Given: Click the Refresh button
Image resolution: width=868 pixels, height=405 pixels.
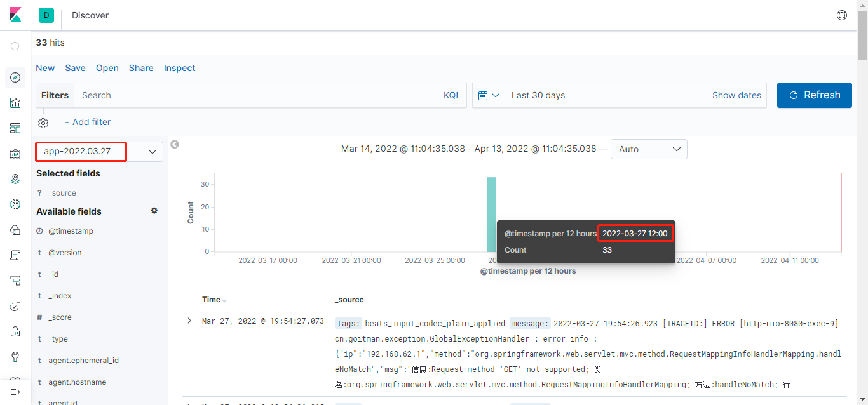Looking at the screenshot, I should (x=815, y=95).
